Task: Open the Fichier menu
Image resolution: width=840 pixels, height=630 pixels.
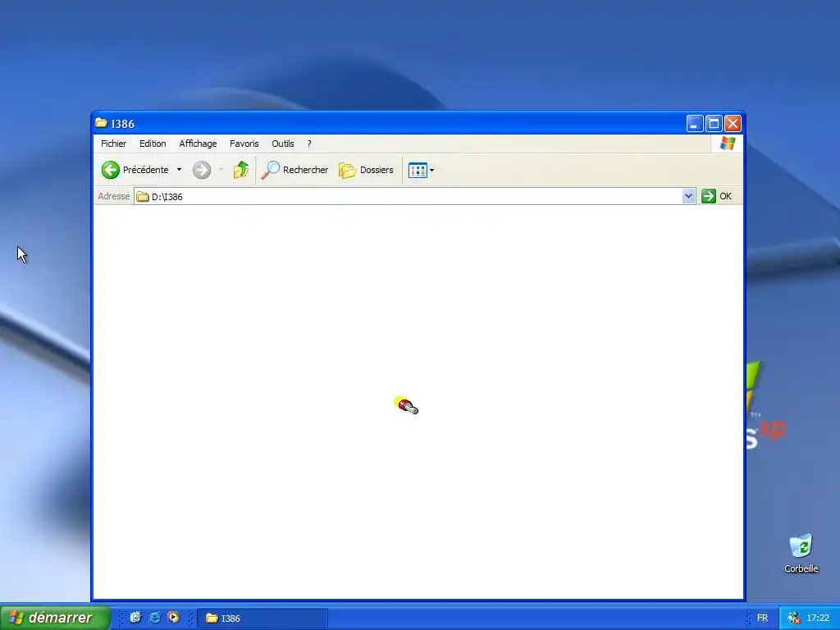Action: 113,144
